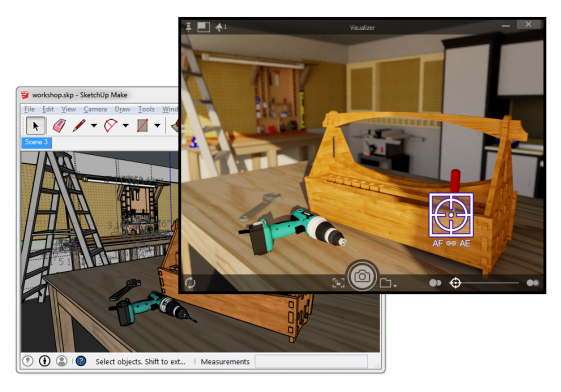The image size is (561, 392).
Task: Click the AF AE focus target
Action: (x=451, y=215)
